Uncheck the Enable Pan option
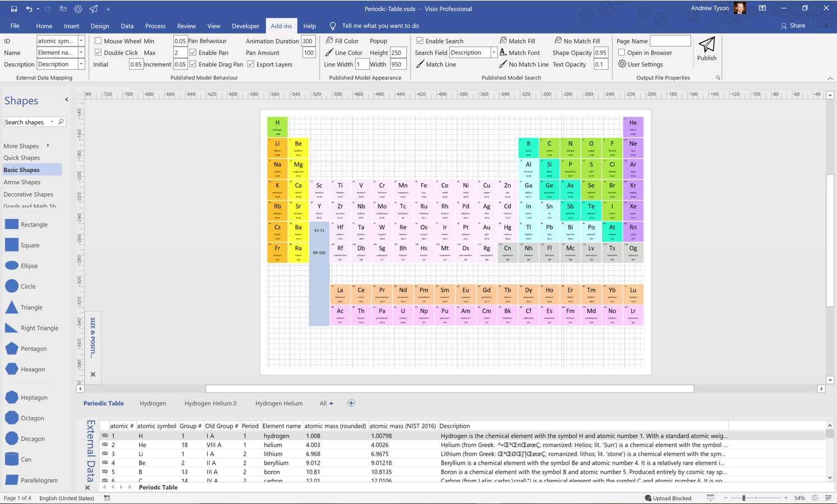This screenshot has height=504, width=837. pyautogui.click(x=193, y=53)
